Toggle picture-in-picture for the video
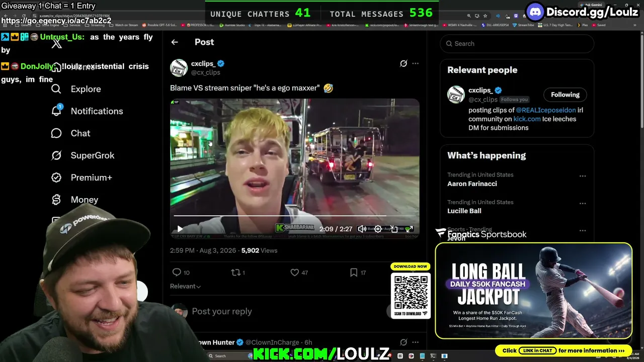 [394, 229]
